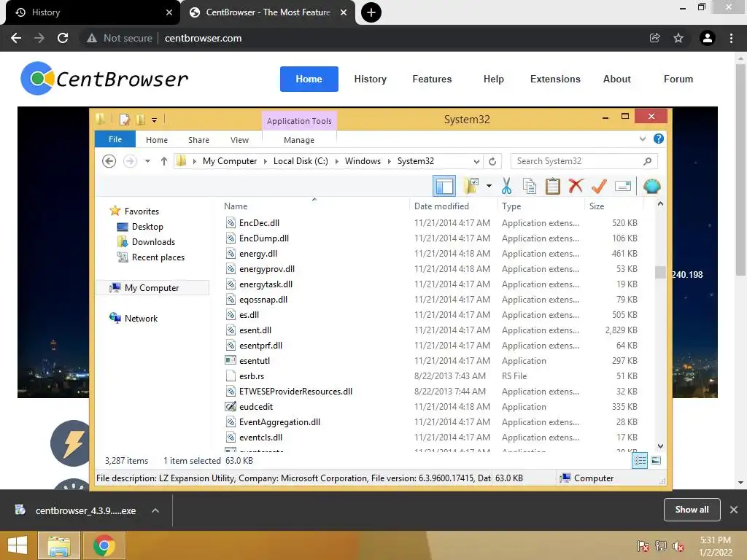The image size is (747, 560).
Task: Click the Rename icon in Explorer toolbar
Action: 623,186
